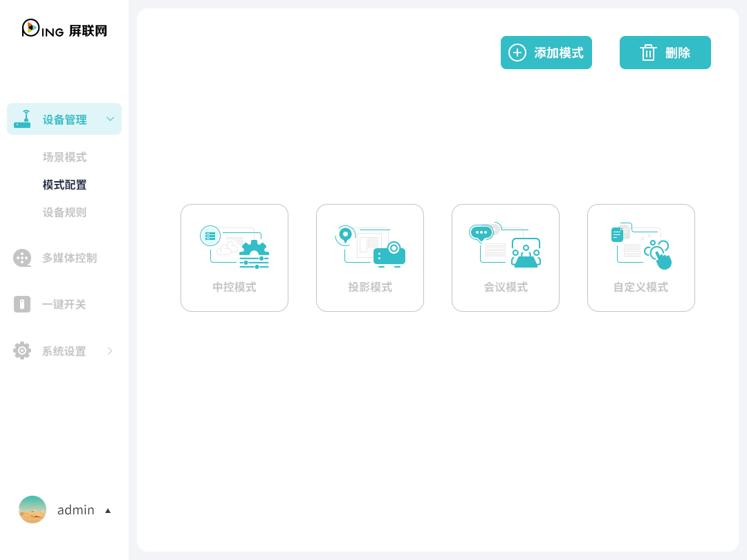Image resolution: width=747 pixels, height=560 pixels.
Task: Select the 会议模式 card label
Action: (506, 287)
